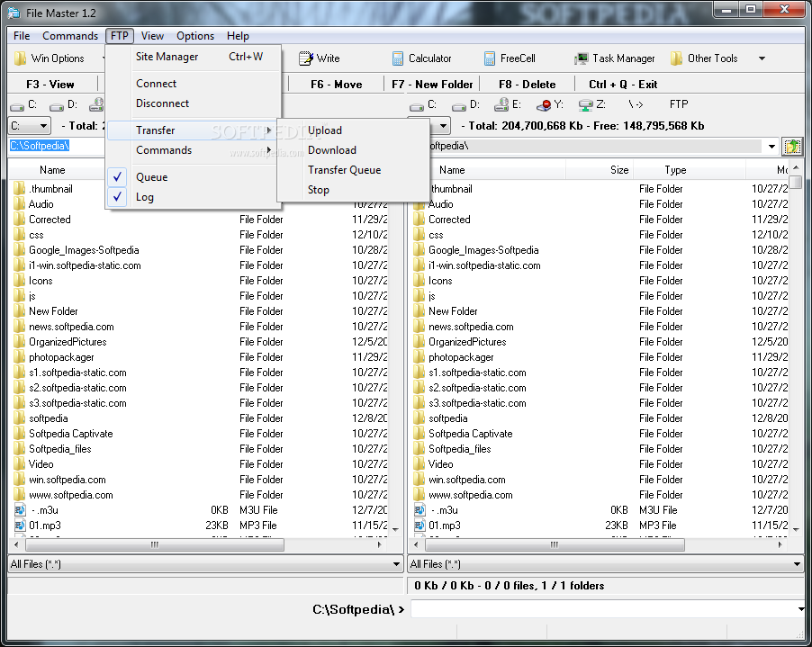The height and width of the screenshot is (647, 812).
Task: Toggle the Log checkmark in FTP menu
Action: coord(118,197)
